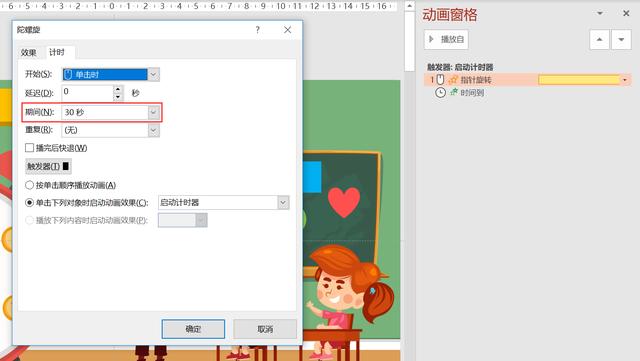Click the 触发器 trigger button
The height and width of the screenshot is (361, 640).
pyautogui.click(x=48, y=166)
